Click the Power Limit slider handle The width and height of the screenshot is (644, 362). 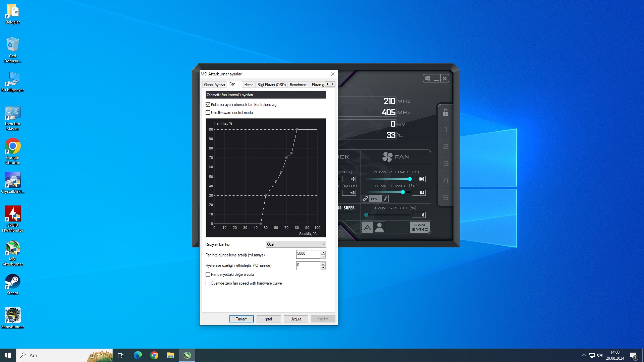tap(410, 179)
